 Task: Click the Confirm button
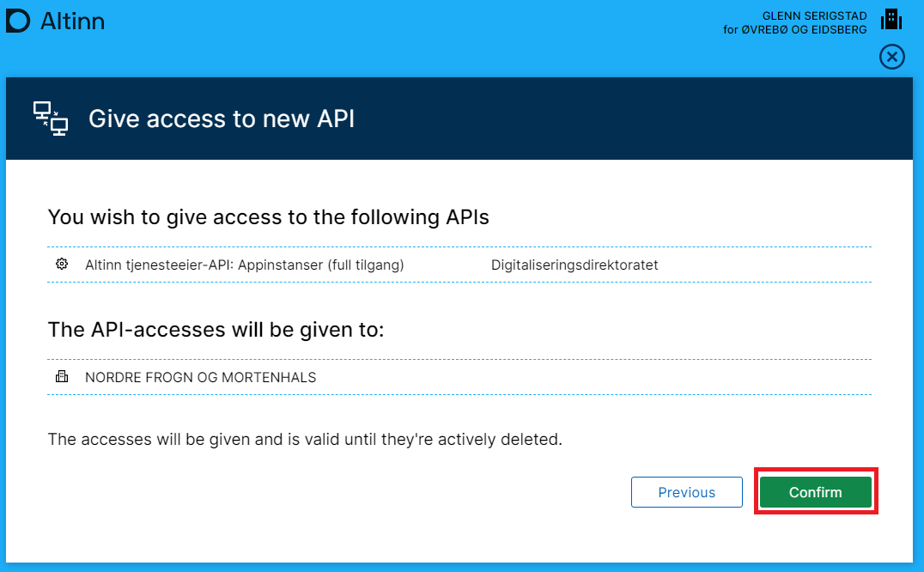click(815, 492)
